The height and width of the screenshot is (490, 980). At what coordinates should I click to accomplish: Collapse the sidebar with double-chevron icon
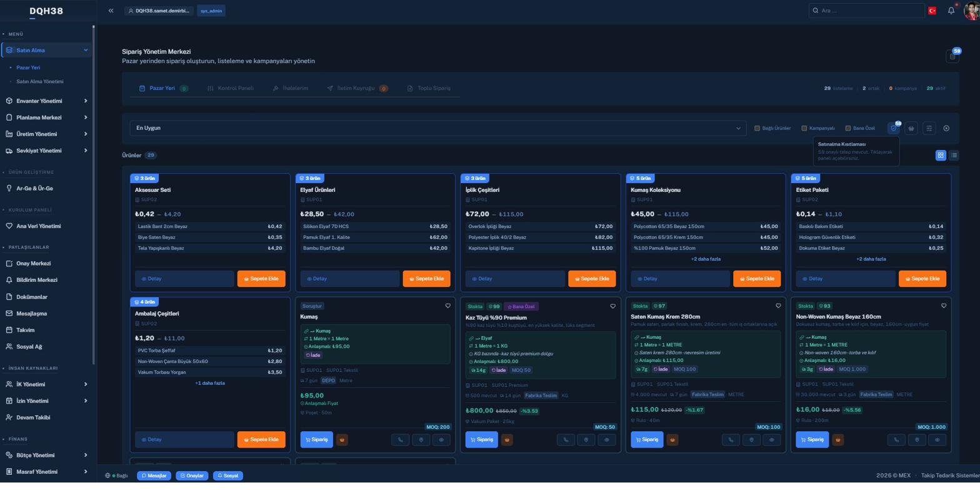click(111, 11)
